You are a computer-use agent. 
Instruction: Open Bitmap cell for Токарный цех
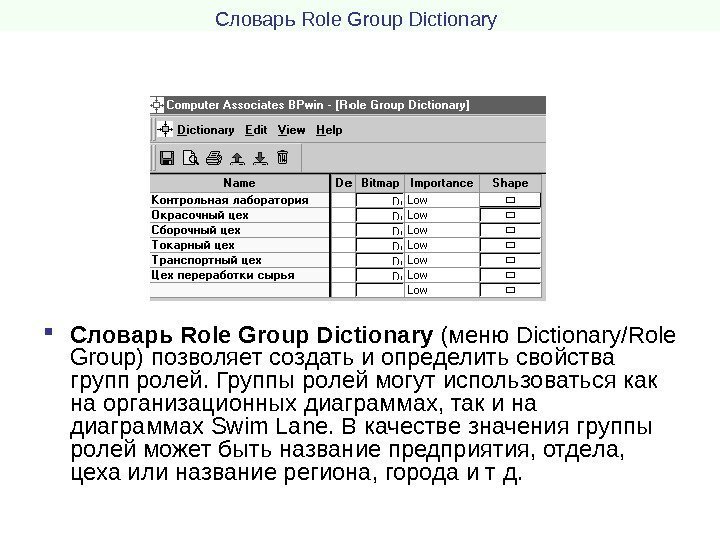point(380,245)
